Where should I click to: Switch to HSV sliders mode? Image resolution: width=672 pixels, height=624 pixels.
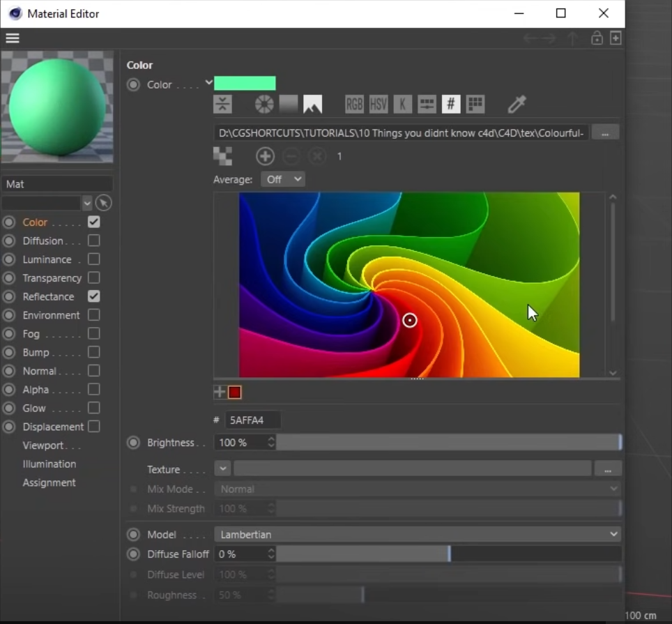[379, 105]
